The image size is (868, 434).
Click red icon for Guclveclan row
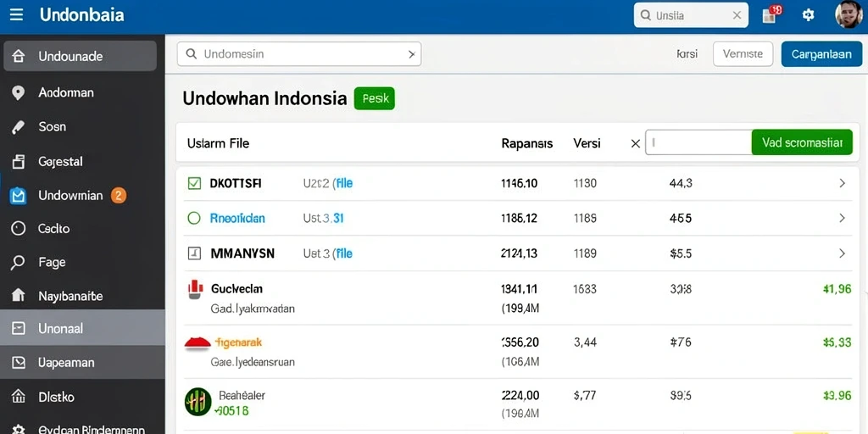[x=194, y=290]
